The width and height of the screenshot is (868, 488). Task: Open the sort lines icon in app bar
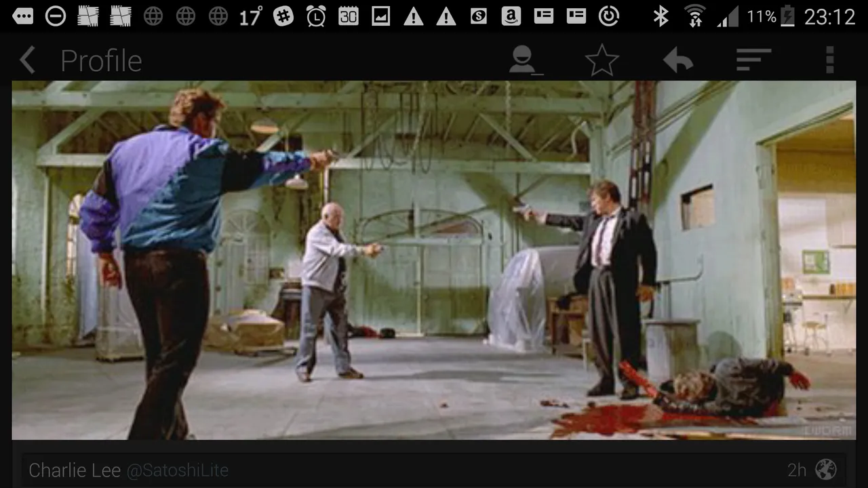tap(754, 60)
